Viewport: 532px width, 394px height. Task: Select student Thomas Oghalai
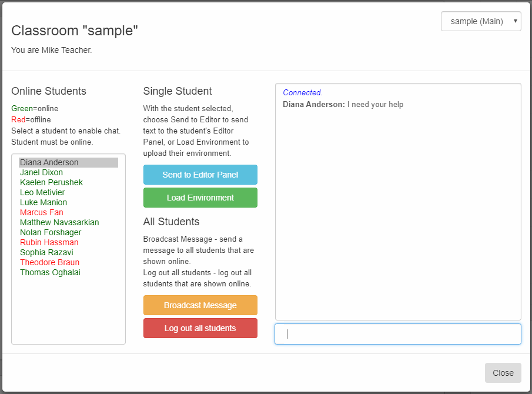click(50, 272)
